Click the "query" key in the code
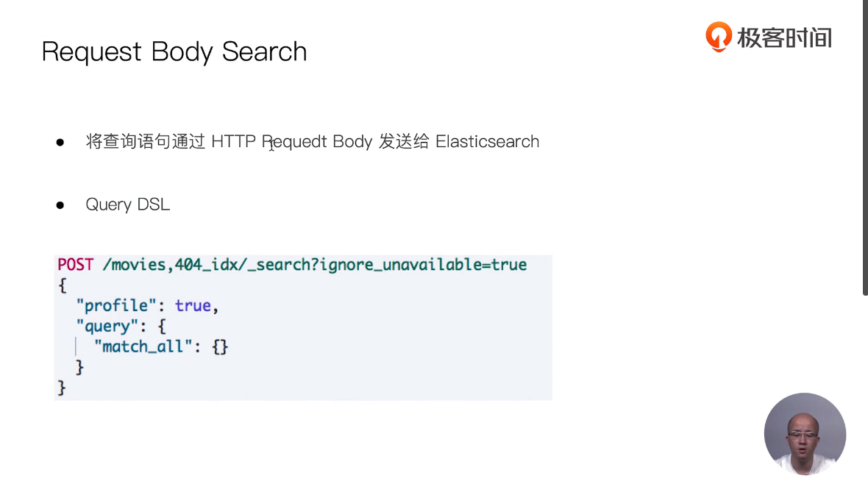868x484 pixels. (x=107, y=326)
